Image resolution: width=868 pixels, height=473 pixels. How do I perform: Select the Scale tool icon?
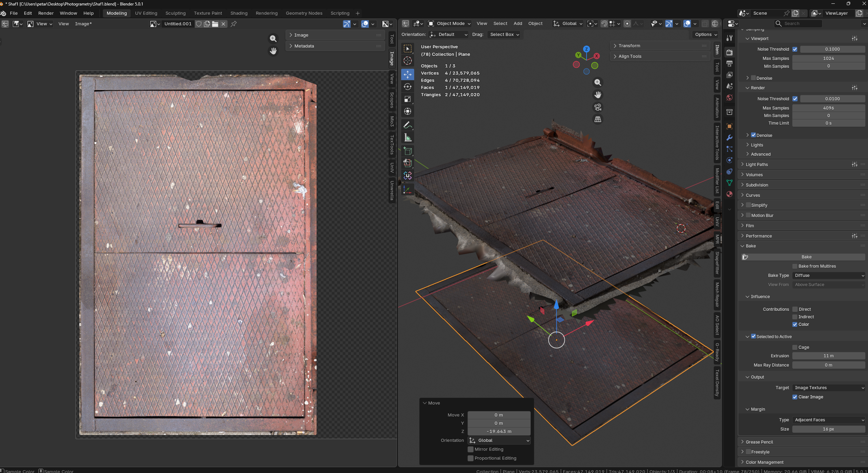click(407, 99)
